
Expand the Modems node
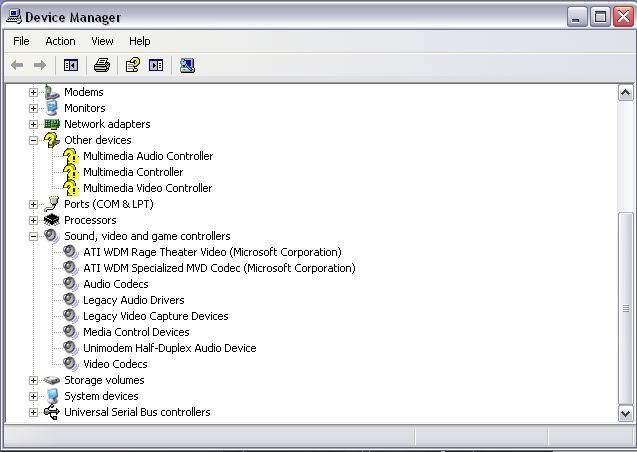click(x=33, y=92)
